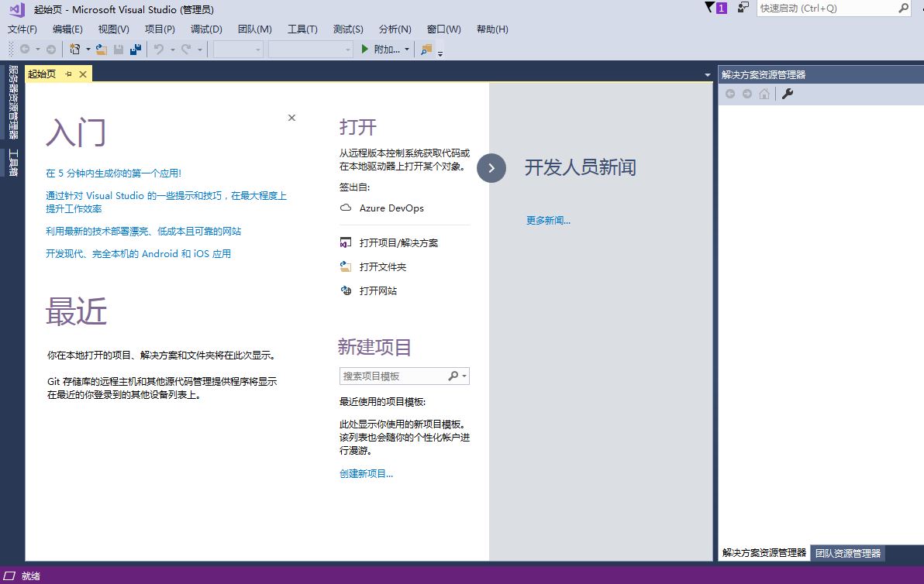
Task: Open the 分析(N) menu
Action: (395, 29)
